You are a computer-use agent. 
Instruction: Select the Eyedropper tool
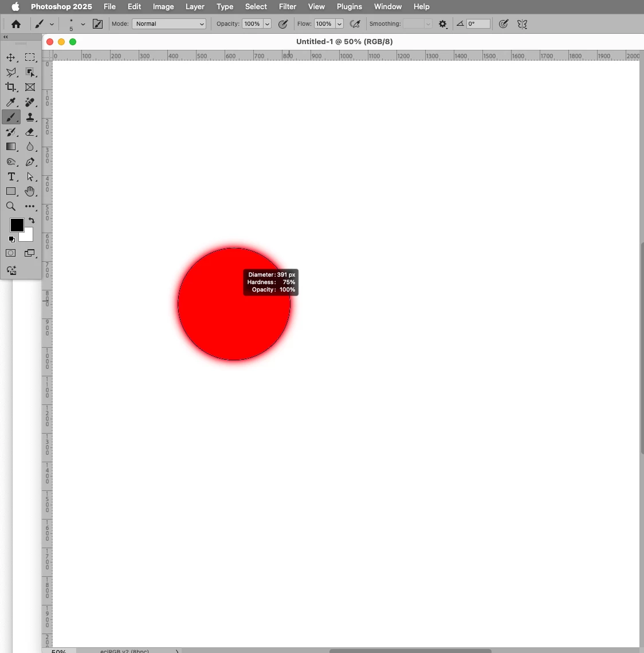(x=11, y=102)
